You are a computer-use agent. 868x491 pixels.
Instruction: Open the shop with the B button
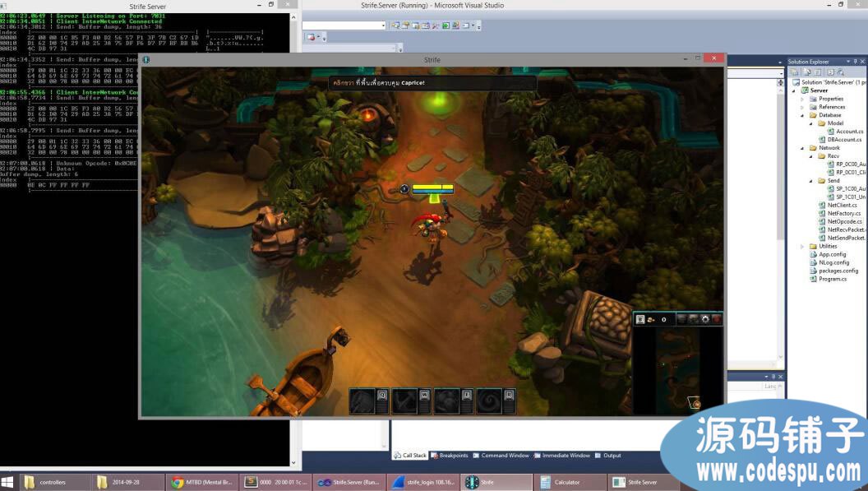[640, 319]
